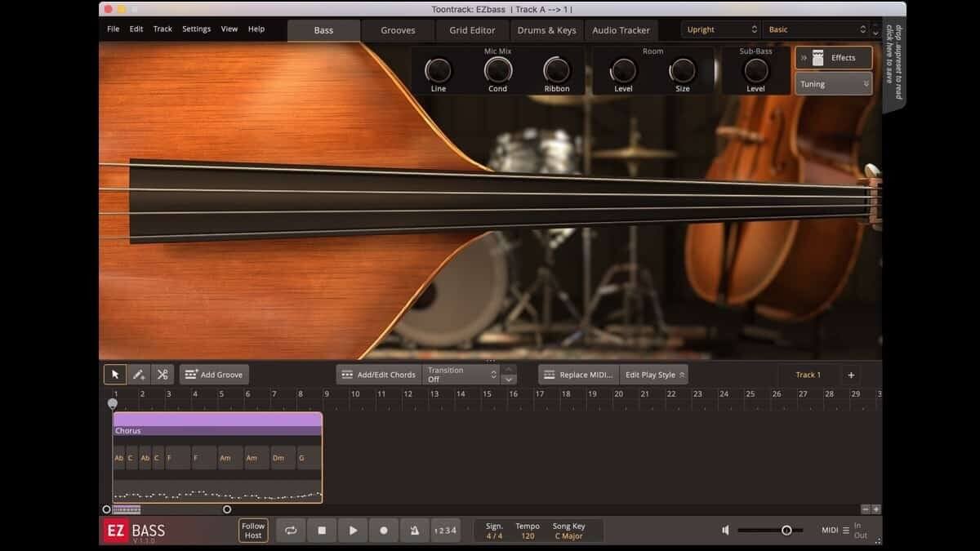Click the Add Groove button
Viewport: 980px width, 551px height.
214,374
